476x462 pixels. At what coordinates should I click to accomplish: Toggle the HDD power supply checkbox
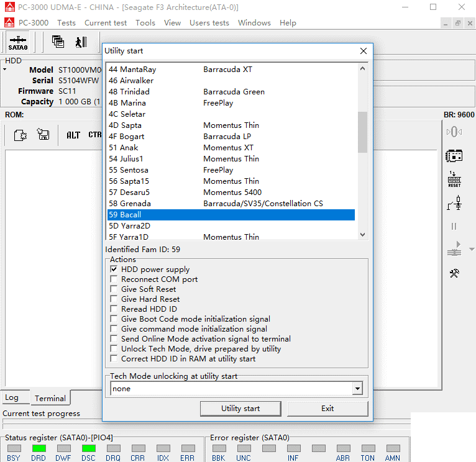pyautogui.click(x=114, y=269)
